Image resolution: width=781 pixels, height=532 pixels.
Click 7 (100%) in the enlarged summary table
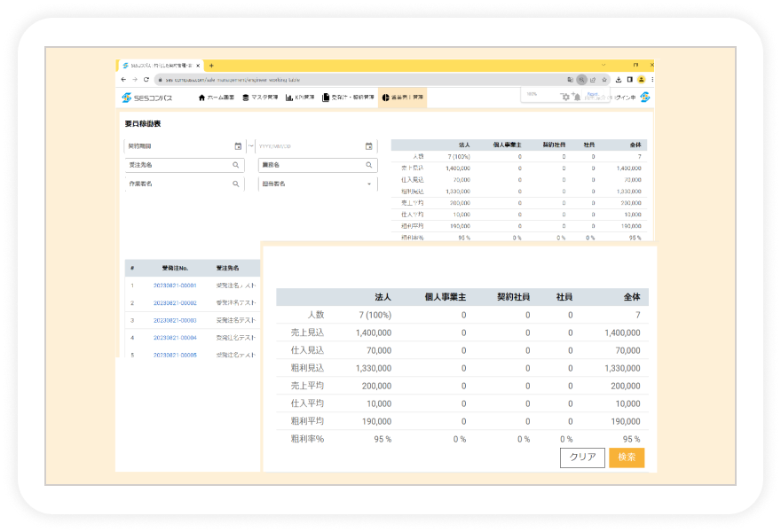point(375,315)
